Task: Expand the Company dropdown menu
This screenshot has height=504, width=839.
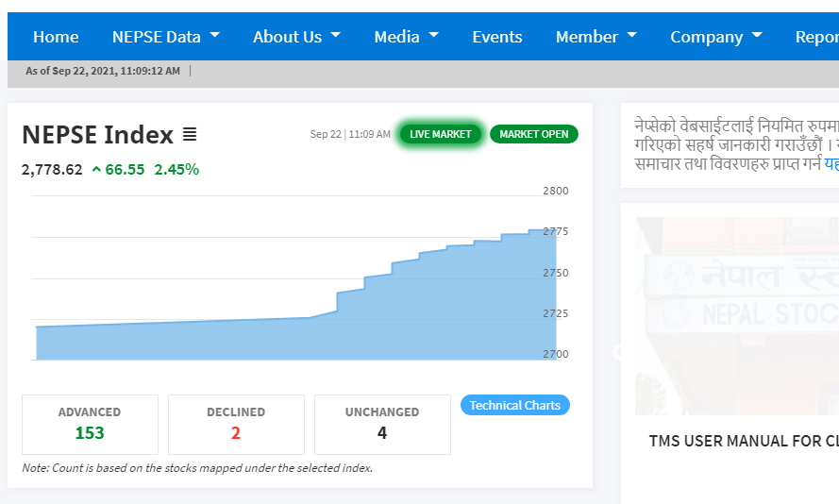Action: (x=716, y=37)
